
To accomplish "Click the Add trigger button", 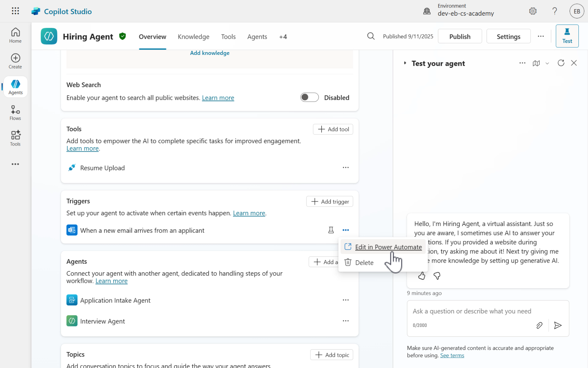I will point(329,202).
